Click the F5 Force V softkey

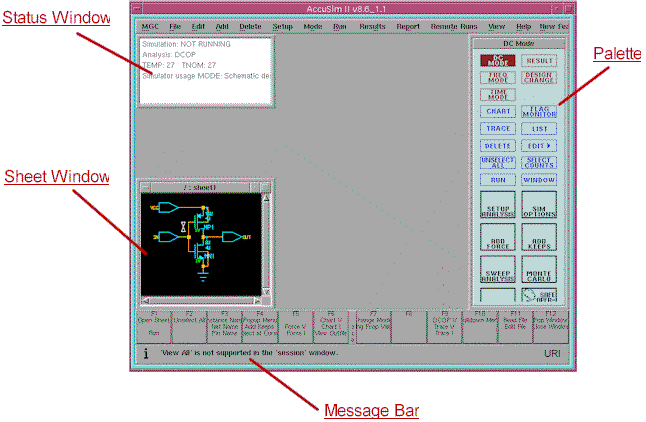[x=296, y=326]
